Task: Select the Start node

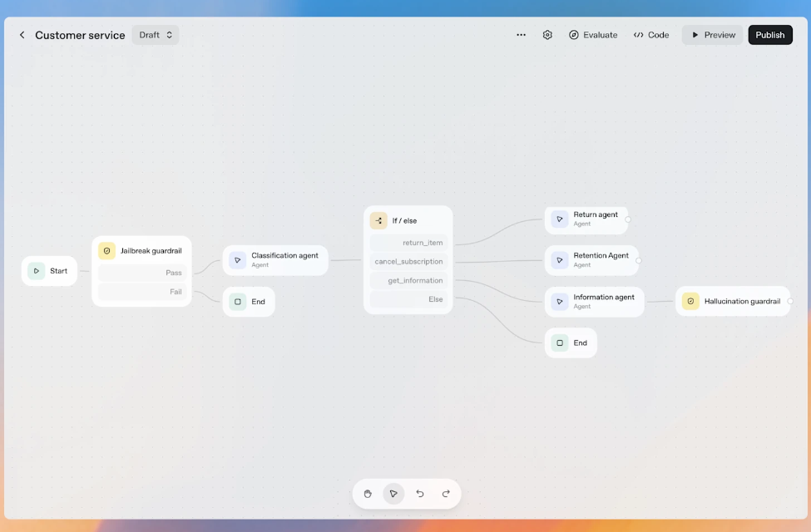Action: click(x=50, y=271)
